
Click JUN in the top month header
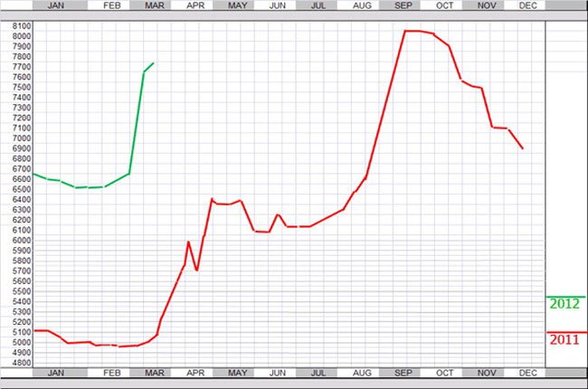click(x=278, y=5)
